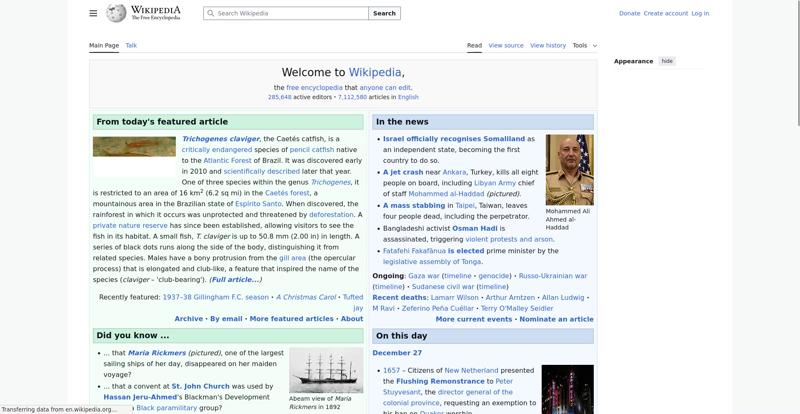Screen dimensions: 800x414
Task: Open the Caetés catfish featured image
Action: click(x=134, y=146)
